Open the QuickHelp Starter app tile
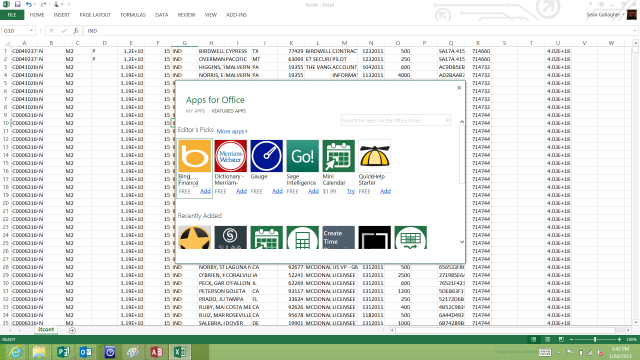 tap(374, 156)
